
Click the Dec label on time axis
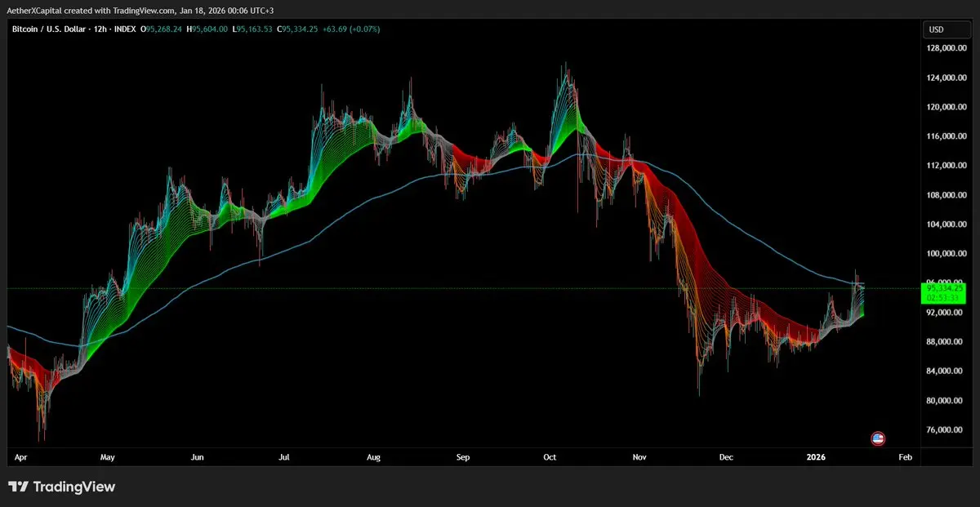[x=725, y=458]
